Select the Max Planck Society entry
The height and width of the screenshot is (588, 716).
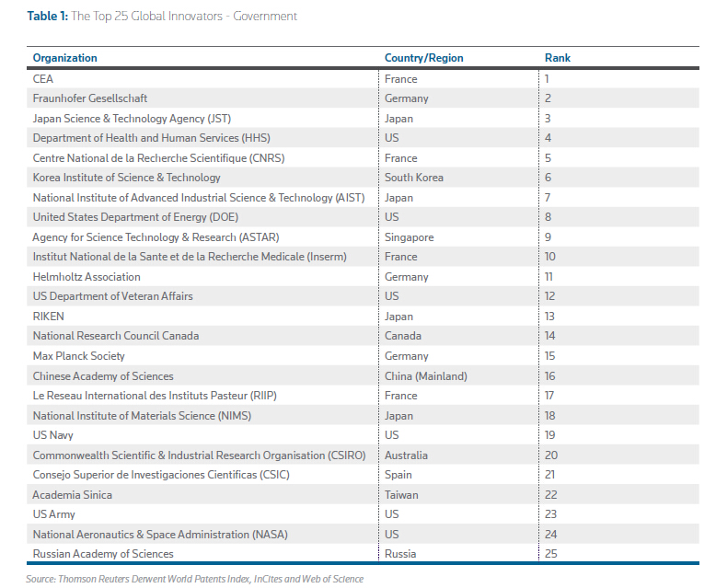pos(79,356)
